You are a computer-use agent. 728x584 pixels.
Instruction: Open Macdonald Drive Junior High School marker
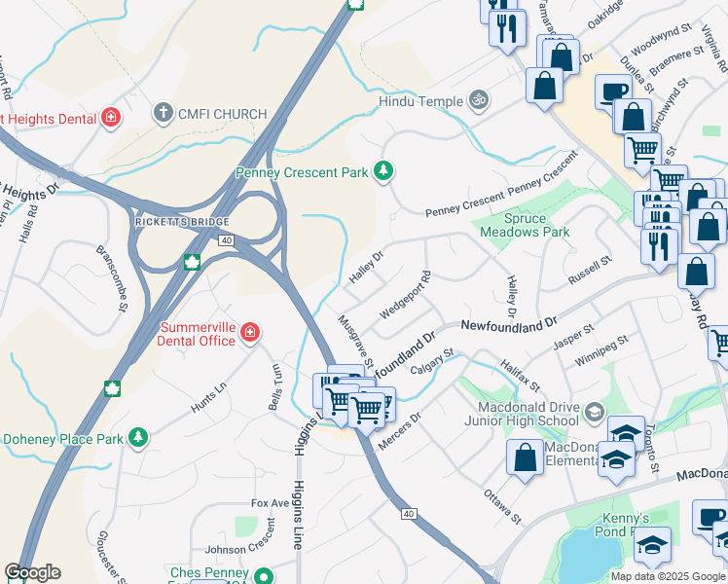[x=595, y=413]
